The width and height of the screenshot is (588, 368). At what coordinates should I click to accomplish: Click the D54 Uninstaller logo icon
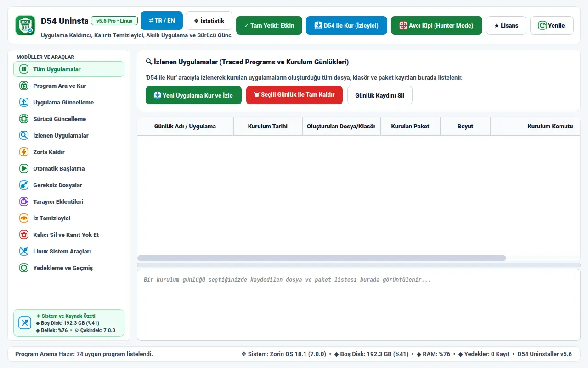[x=25, y=25]
